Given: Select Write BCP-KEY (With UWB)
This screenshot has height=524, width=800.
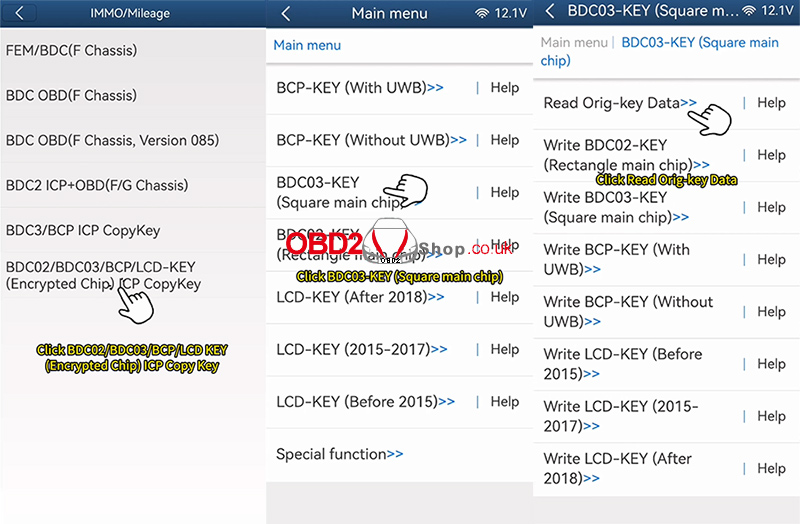Looking at the screenshot, I should (616, 259).
